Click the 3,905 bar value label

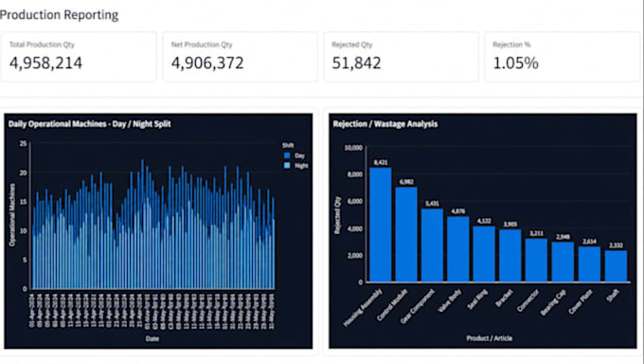tap(510, 224)
